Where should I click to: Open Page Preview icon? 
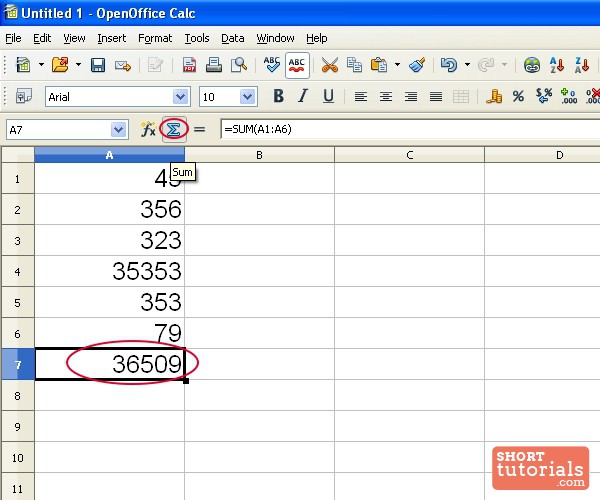pyautogui.click(x=238, y=65)
